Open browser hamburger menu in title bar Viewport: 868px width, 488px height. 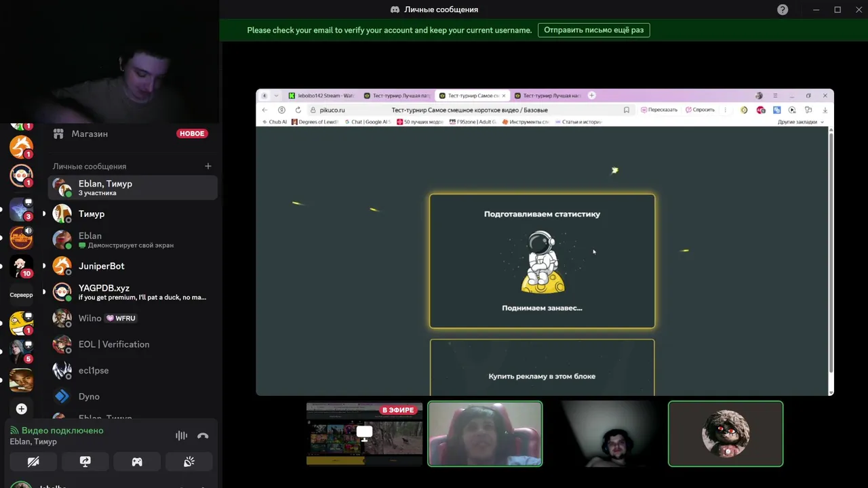tap(775, 96)
